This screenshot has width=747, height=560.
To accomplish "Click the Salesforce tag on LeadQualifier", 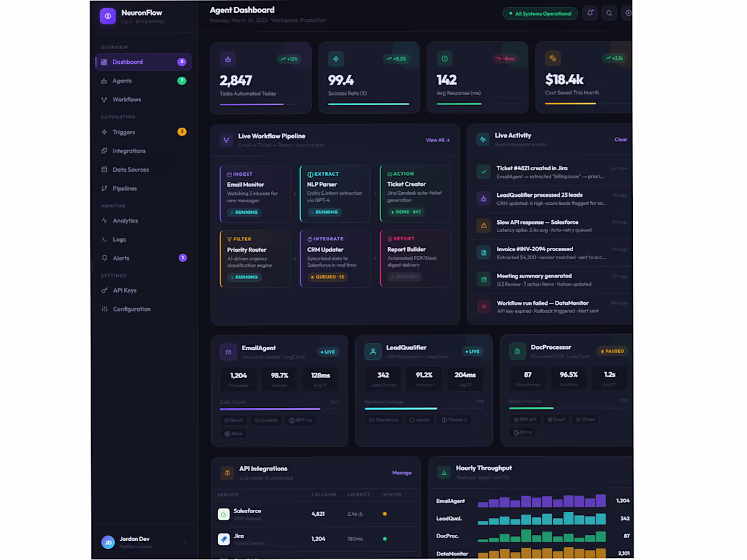I will point(384,420).
